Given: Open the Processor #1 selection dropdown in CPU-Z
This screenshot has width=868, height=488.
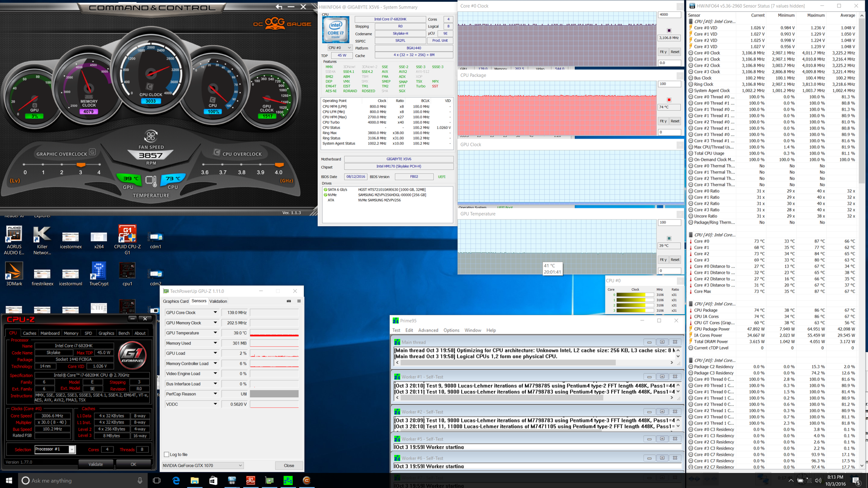Looking at the screenshot, I should 72,450.
